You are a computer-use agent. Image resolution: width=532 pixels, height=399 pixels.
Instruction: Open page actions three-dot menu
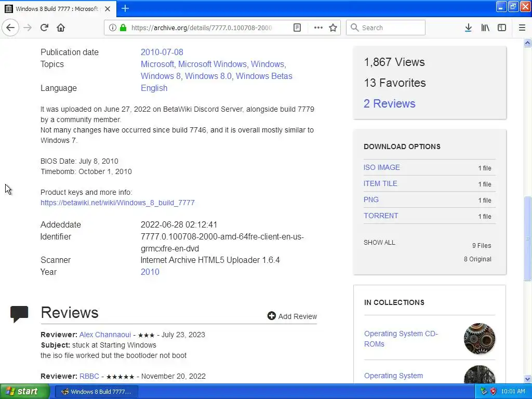pos(318,28)
